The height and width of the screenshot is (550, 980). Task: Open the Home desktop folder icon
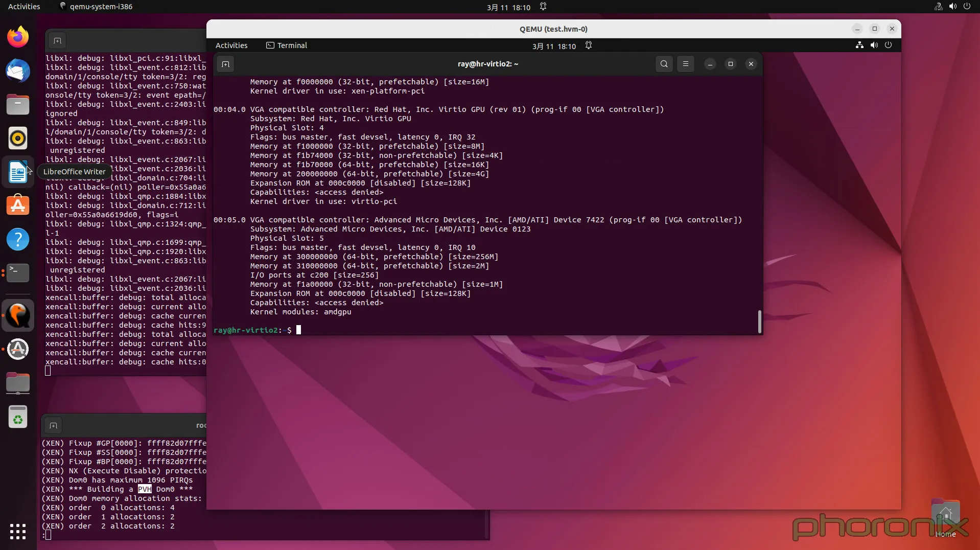(x=945, y=517)
